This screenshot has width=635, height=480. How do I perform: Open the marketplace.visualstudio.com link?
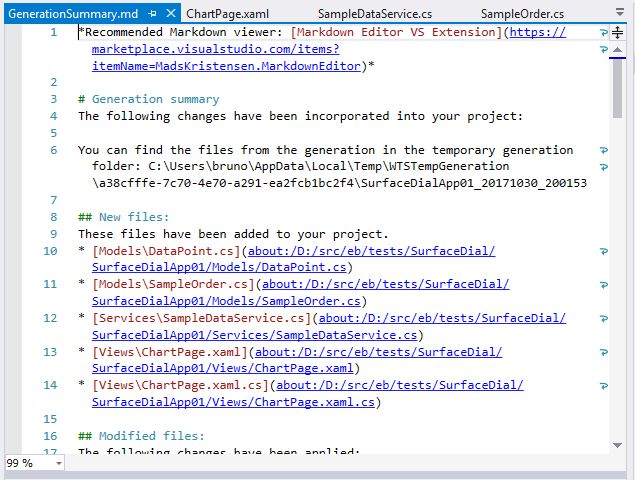coord(215,49)
